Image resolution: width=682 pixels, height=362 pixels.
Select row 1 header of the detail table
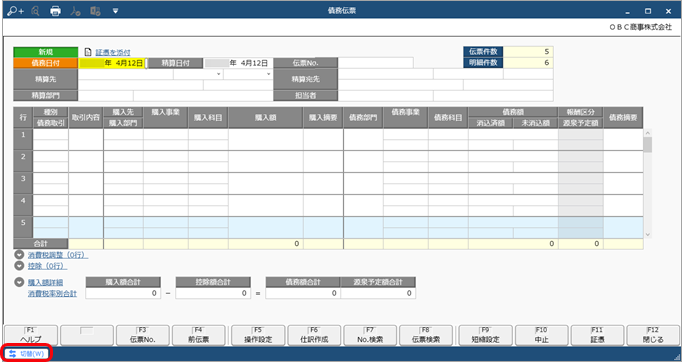pyautogui.click(x=23, y=139)
